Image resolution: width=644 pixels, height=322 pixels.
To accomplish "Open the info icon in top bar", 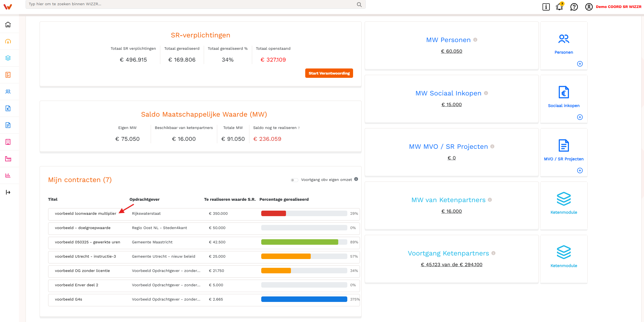I will tap(546, 7).
